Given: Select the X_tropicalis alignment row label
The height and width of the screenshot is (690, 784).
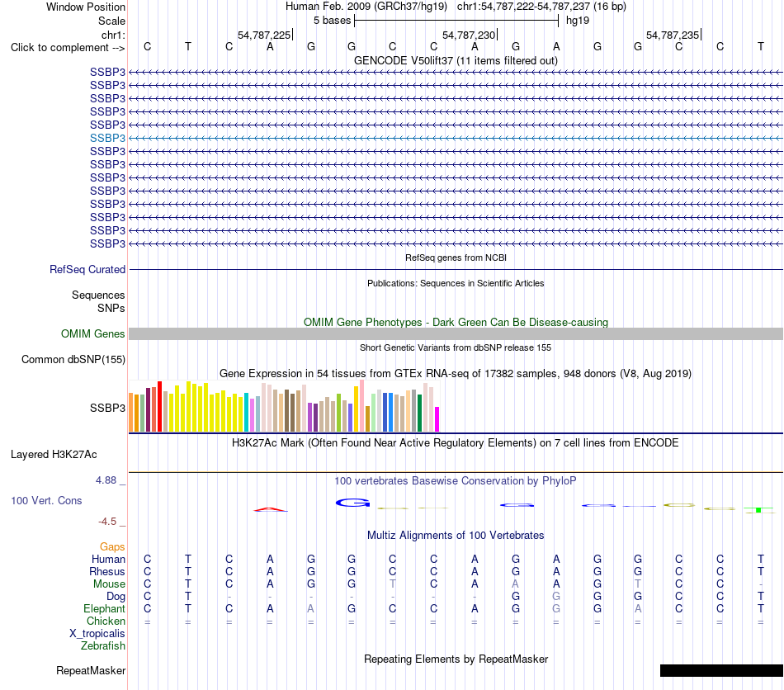Looking at the screenshot, I should (97, 634).
